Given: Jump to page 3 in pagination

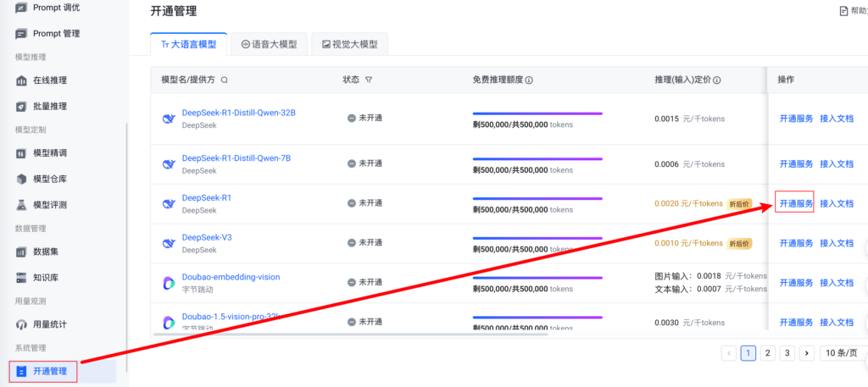Looking at the screenshot, I should point(787,353).
